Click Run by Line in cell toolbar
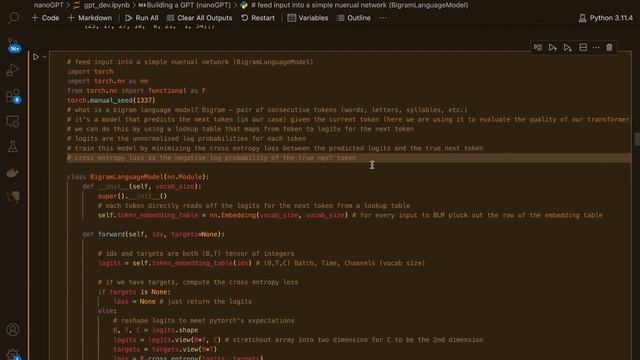Screen dimensions: 640x360 tap(538, 48)
